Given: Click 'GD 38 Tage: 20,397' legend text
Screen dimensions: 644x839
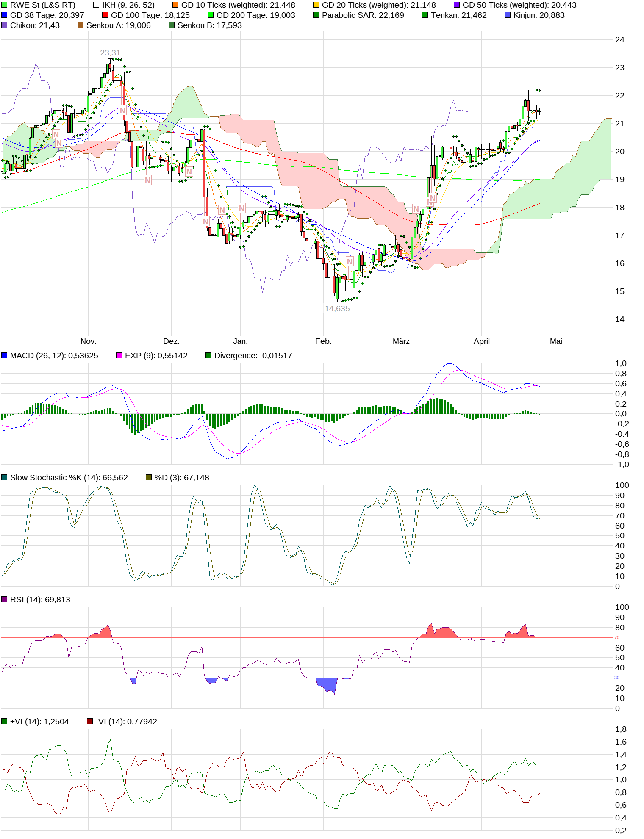Looking at the screenshot, I should click(47, 15).
